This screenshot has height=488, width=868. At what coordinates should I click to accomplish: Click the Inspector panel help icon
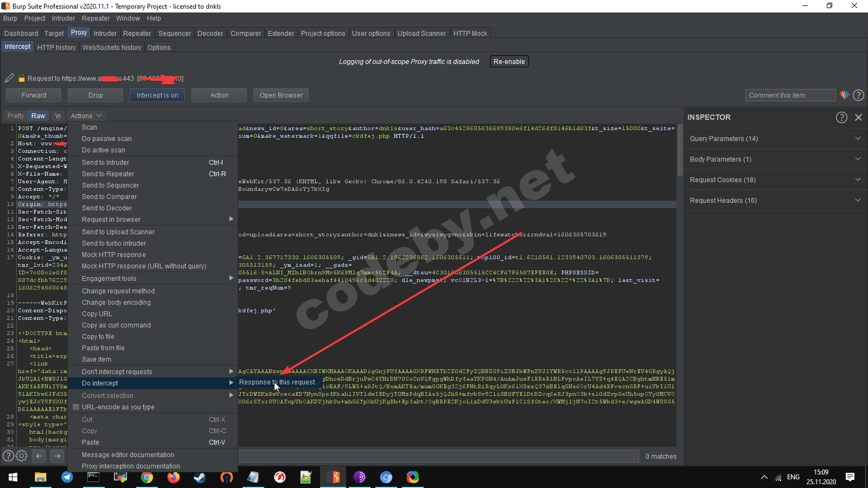841,117
